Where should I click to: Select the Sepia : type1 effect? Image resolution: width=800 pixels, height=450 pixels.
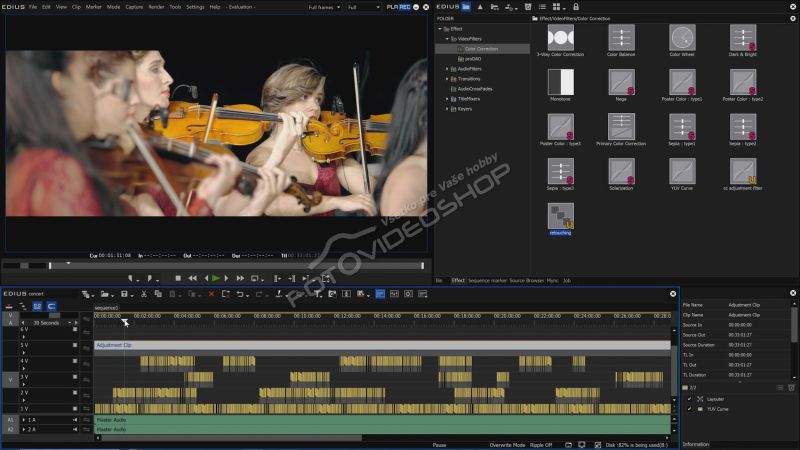pos(682,130)
